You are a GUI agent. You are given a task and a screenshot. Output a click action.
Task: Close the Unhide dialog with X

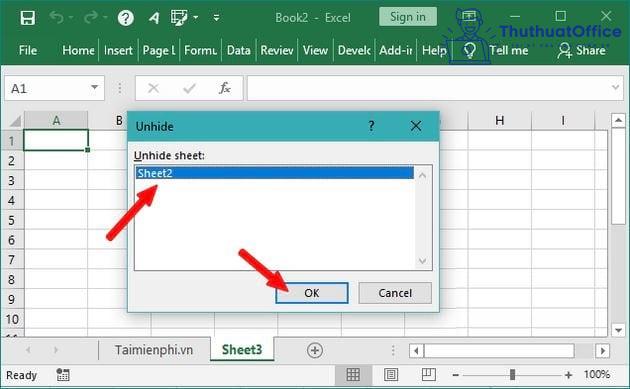(x=416, y=126)
